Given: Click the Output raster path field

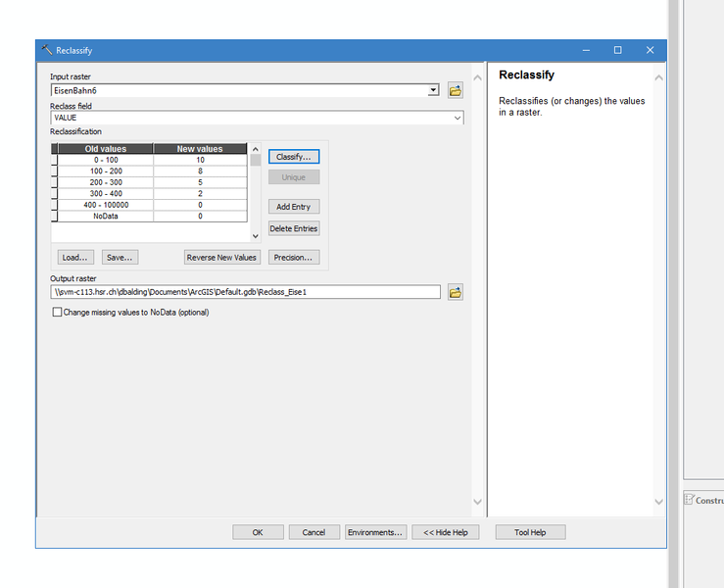Looking at the screenshot, I should 245,292.
